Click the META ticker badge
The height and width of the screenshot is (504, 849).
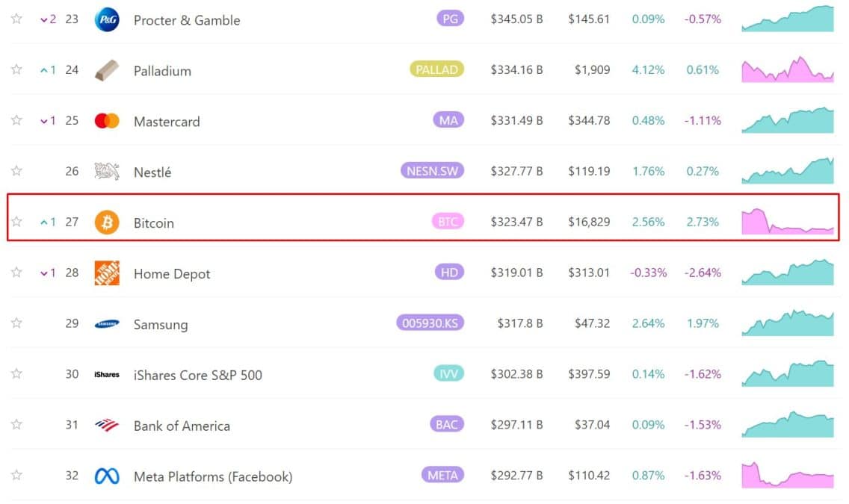coord(442,476)
